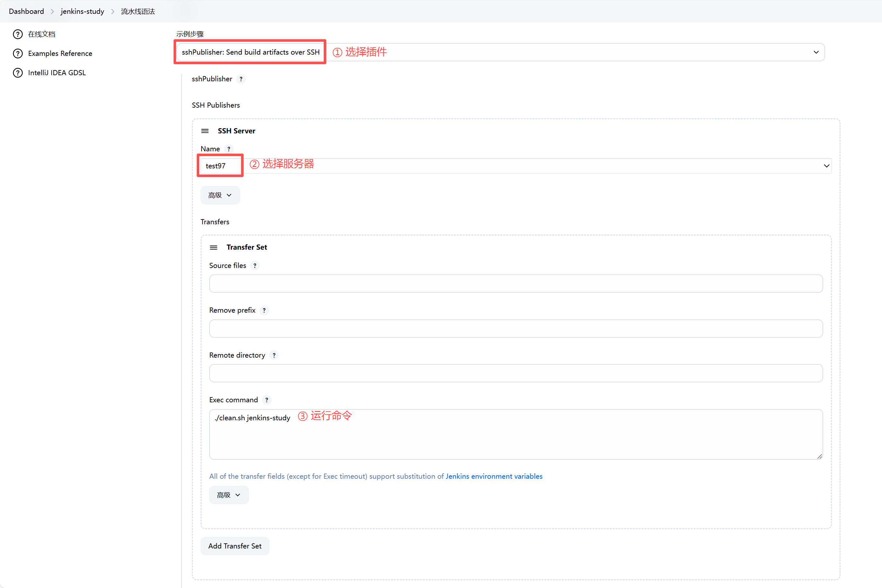Image resolution: width=882 pixels, height=588 pixels.
Task: Click Remote directory help question mark
Action: click(x=274, y=355)
